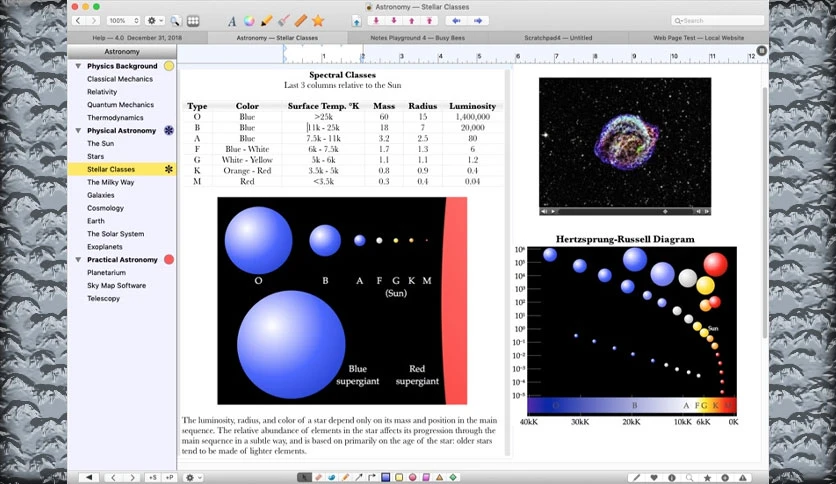The height and width of the screenshot is (484, 836).
Task: Switch to Web Page Test — Local Website tab
Action: click(x=698, y=38)
